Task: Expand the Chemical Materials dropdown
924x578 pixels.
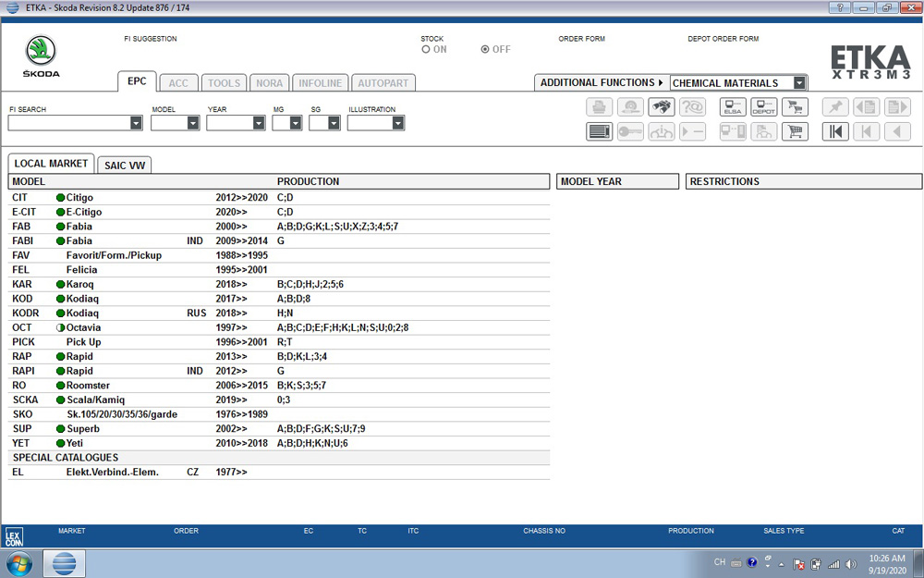Action: 799,83
